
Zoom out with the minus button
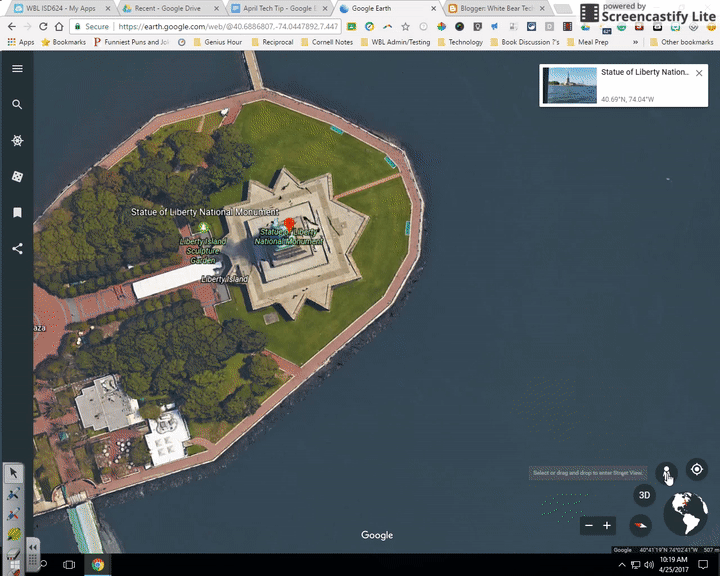(x=589, y=525)
